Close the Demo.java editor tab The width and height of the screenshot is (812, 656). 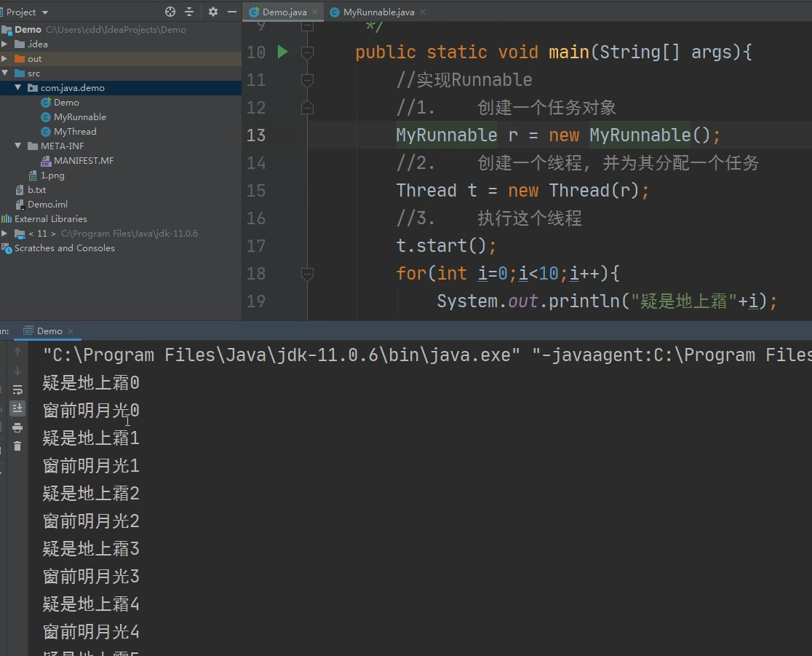pyautogui.click(x=315, y=12)
